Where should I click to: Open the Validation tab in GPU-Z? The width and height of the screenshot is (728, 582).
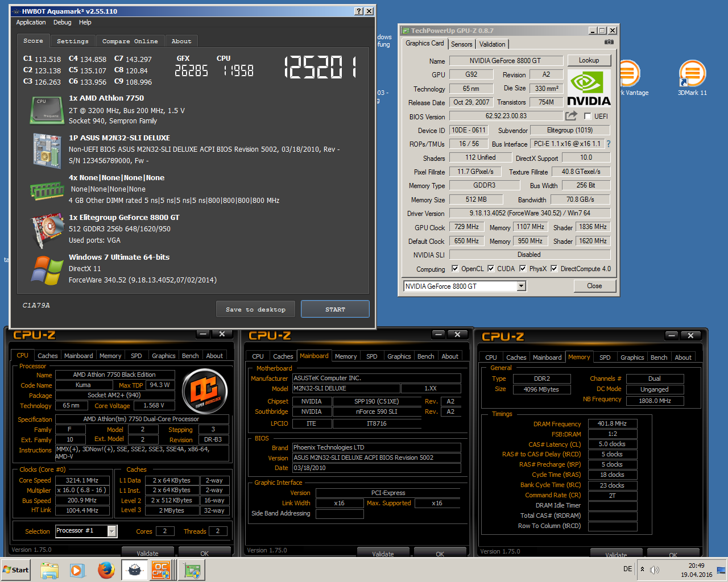pos(492,44)
